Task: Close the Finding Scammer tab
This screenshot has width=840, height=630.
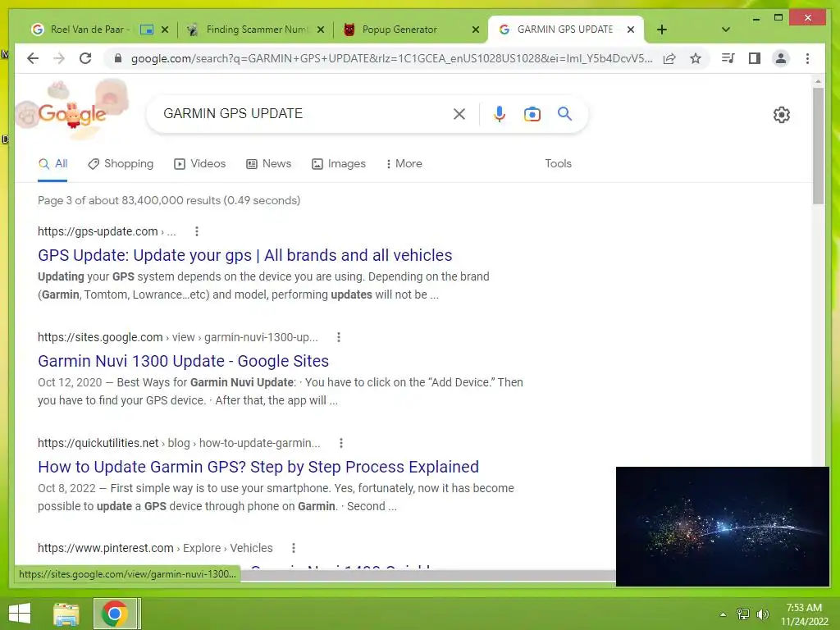Action: coord(321,30)
